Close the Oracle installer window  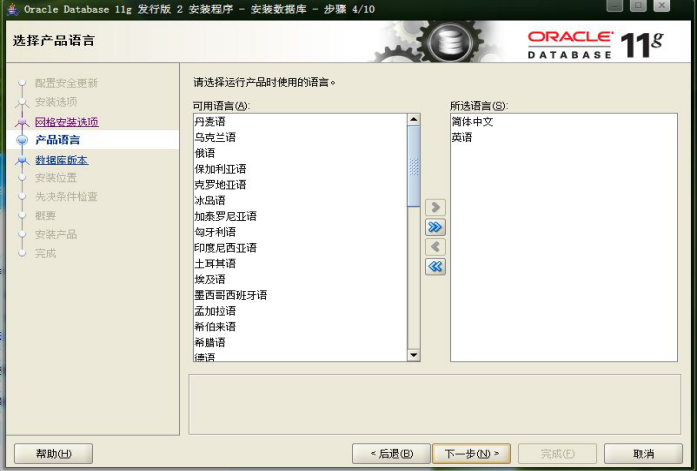coord(661,6)
